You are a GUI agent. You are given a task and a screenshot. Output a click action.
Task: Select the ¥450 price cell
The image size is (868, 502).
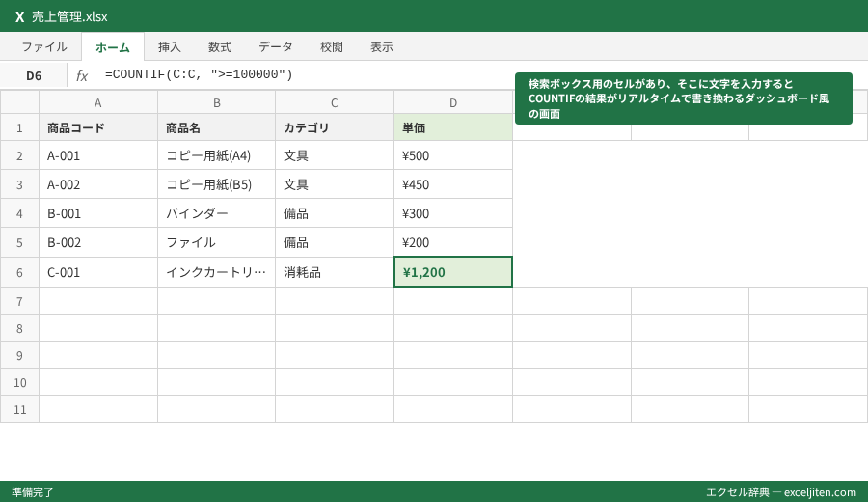tap(453, 184)
